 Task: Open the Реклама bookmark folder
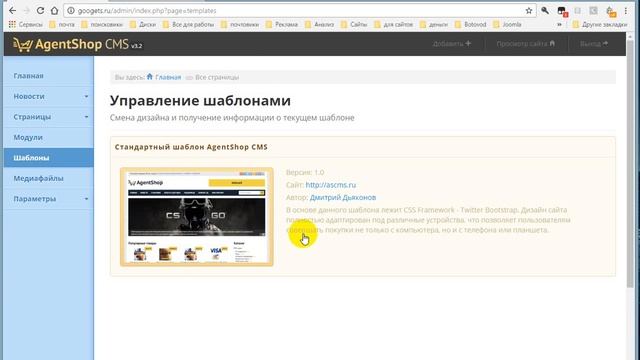tap(282, 24)
